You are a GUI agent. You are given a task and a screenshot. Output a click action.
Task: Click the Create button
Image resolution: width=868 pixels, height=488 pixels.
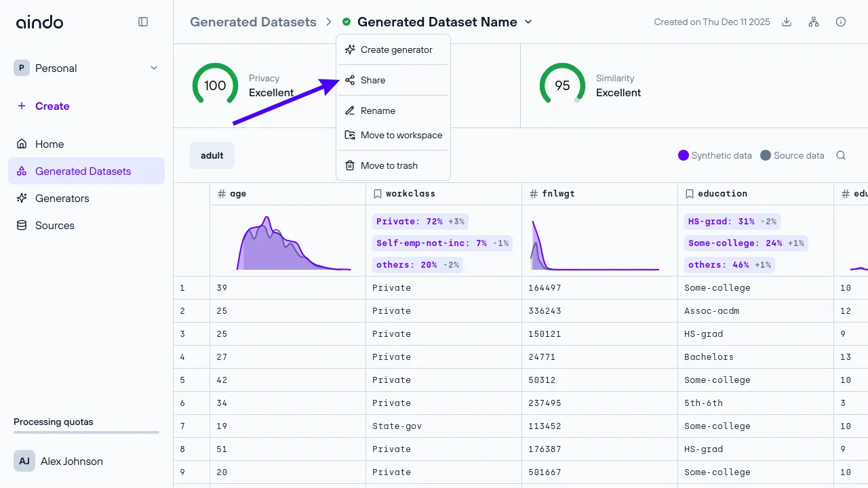pos(43,106)
